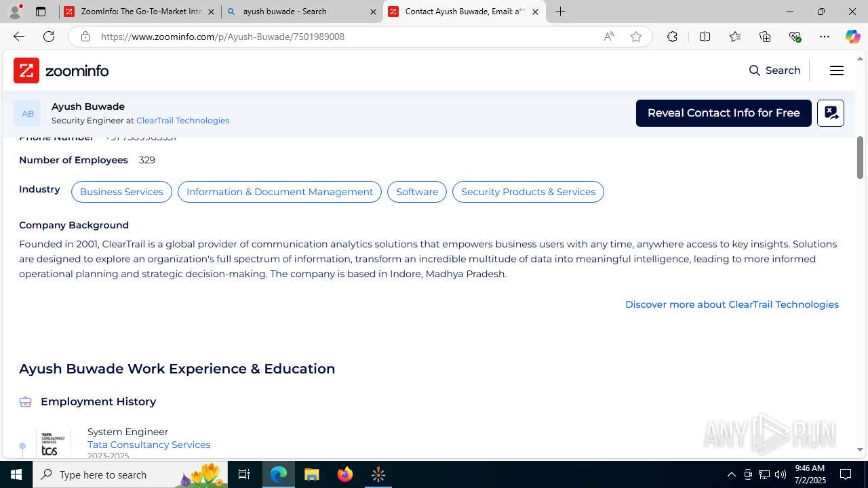Open the ZoomInfo hamburger menu

(x=837, y=70)
